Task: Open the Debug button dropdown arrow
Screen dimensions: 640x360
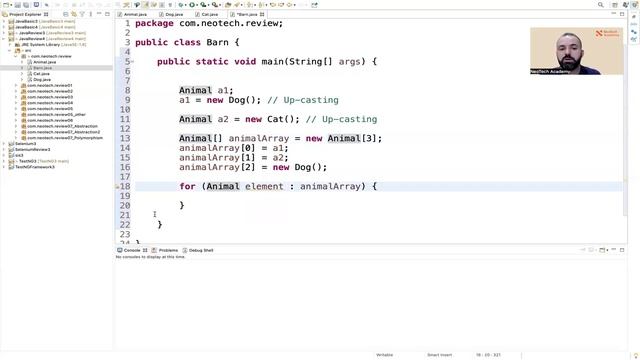Action: tap(186, 5)
